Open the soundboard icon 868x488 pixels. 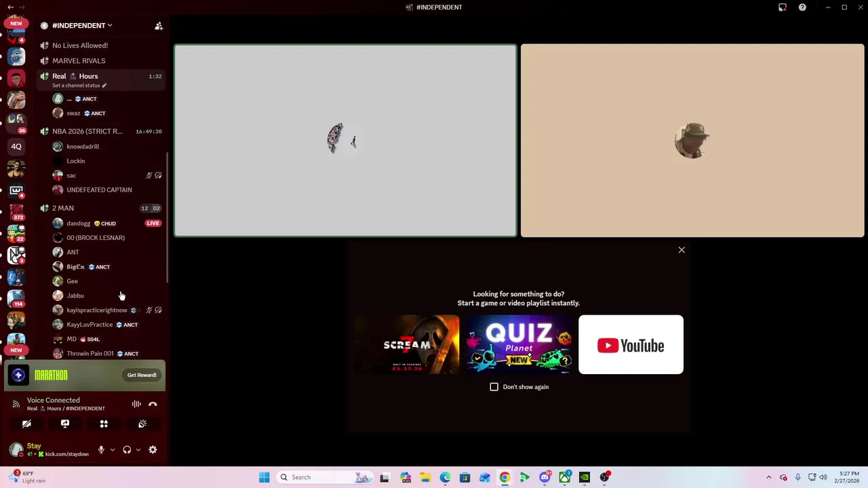pyautogui.click(x=142, y=424)
